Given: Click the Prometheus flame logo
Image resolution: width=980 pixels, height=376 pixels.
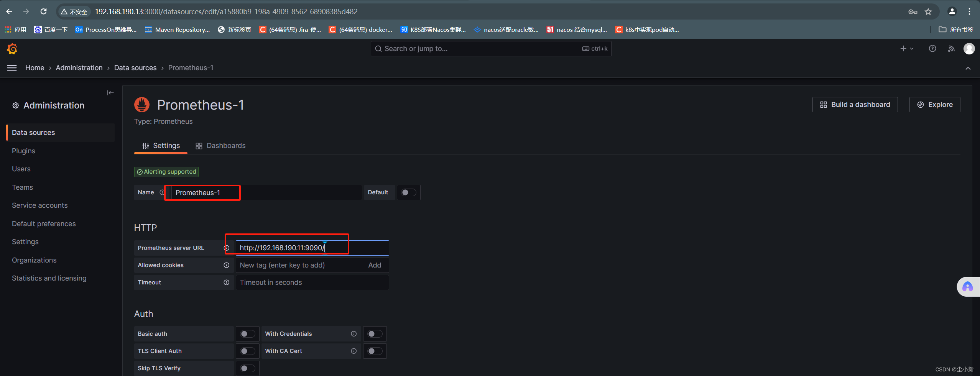Looking at the screenshot, I should [x=142, y=105].
